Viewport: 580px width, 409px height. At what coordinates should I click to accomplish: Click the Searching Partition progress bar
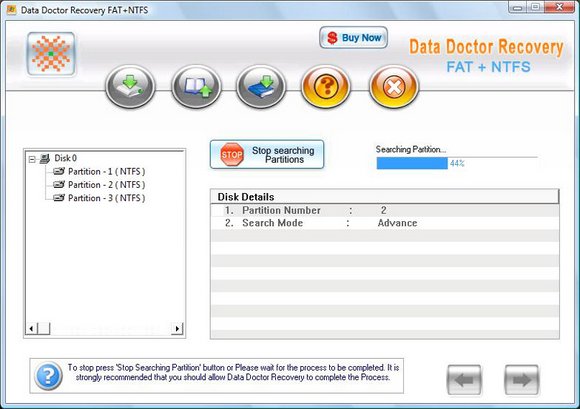tap(457, 163)
